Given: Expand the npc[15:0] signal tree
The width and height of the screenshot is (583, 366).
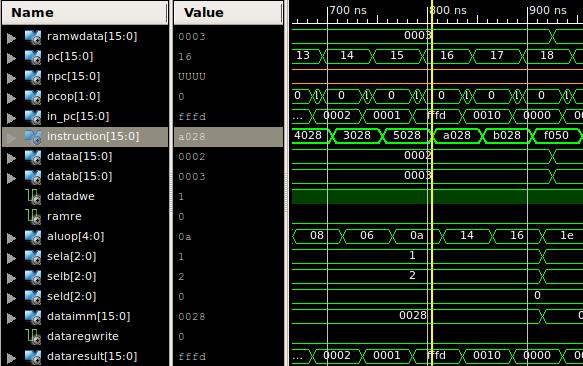Looking at the screenshot, I should (x=12, y=78).
